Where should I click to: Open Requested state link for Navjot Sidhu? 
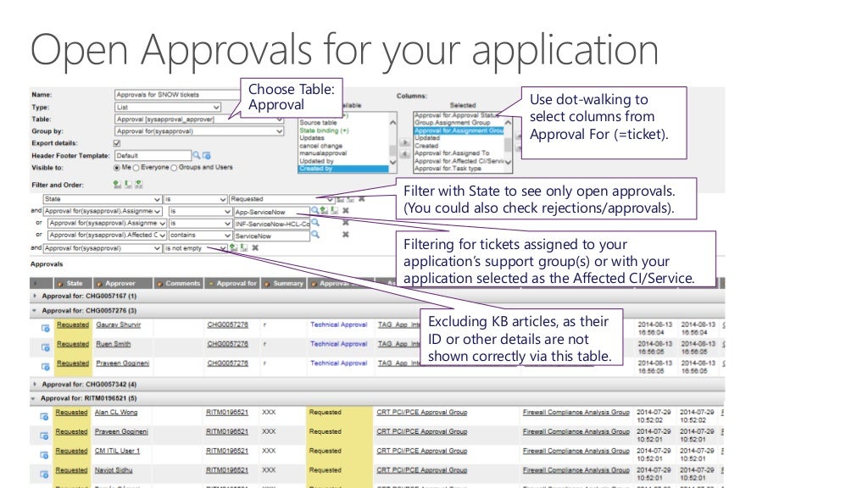pos(71,470)
